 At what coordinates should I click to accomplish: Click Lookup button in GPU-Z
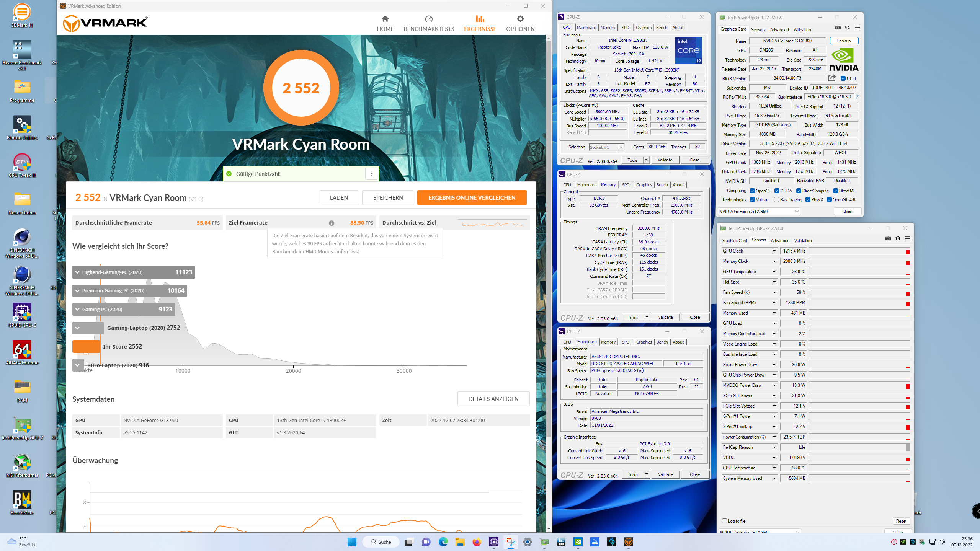click(844, 41)
